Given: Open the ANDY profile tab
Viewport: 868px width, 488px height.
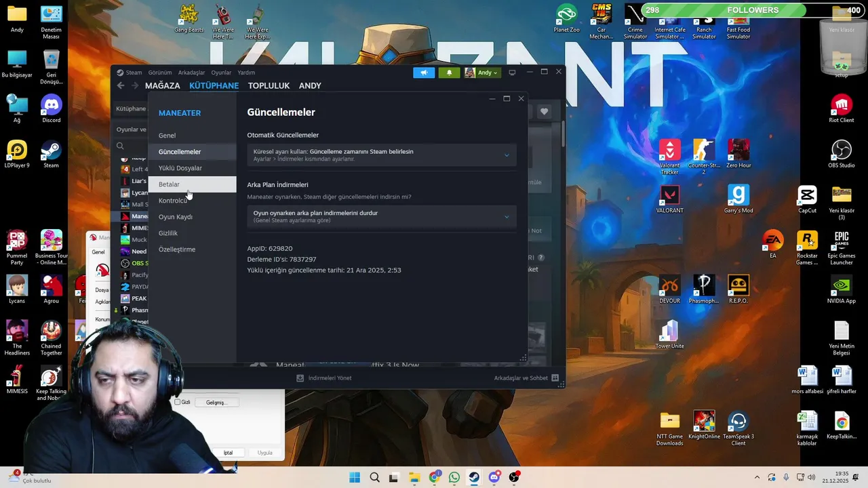Looking at the screenshot, I should (x=310, y=86).
